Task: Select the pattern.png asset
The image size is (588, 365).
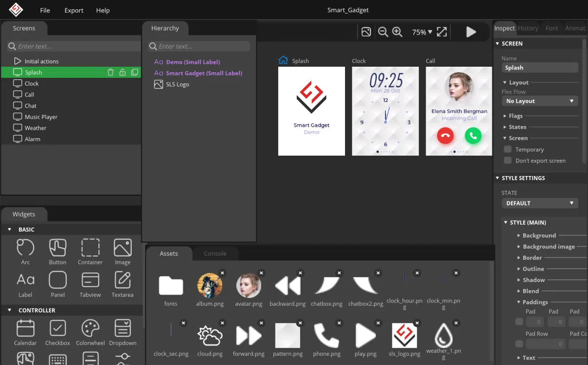Action: click(x=288, y=340)
